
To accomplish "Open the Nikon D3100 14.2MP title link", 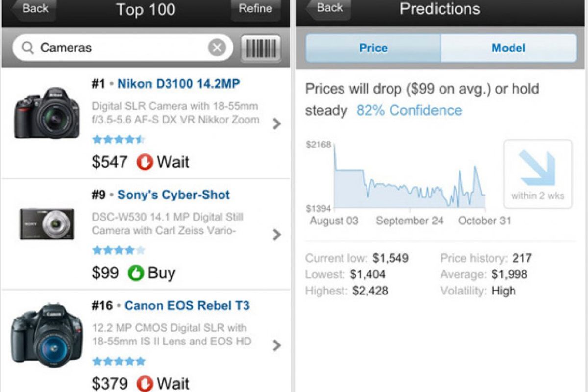I will point(178,84).
